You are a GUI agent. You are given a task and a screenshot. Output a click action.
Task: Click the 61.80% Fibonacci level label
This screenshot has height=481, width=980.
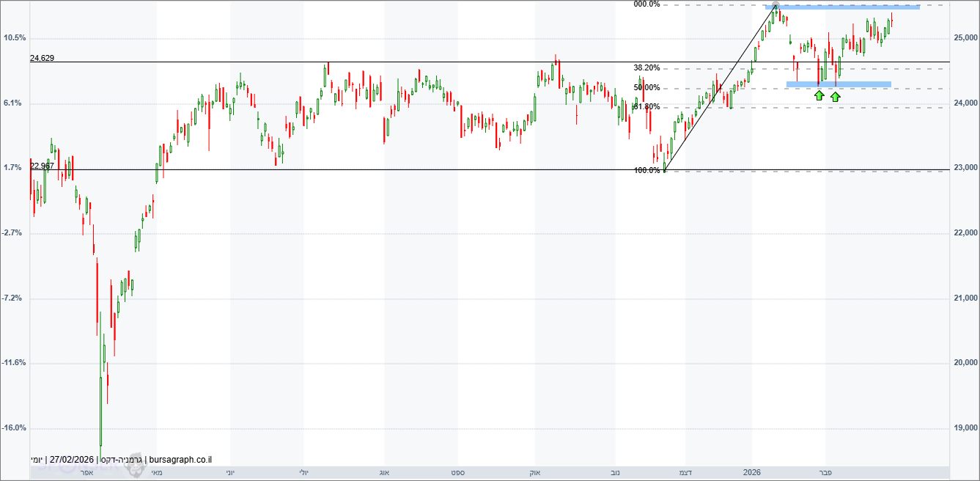pyautogui.click(x=647, y=107)
